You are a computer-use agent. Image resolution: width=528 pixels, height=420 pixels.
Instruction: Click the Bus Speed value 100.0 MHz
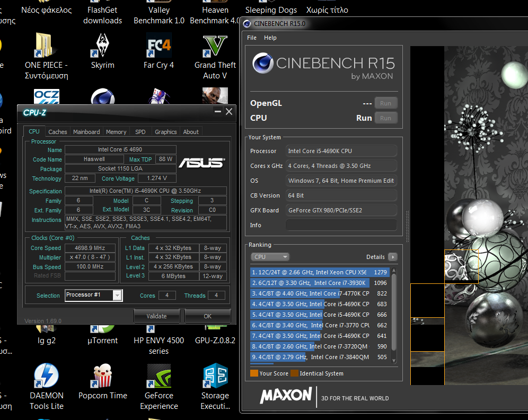90,266
